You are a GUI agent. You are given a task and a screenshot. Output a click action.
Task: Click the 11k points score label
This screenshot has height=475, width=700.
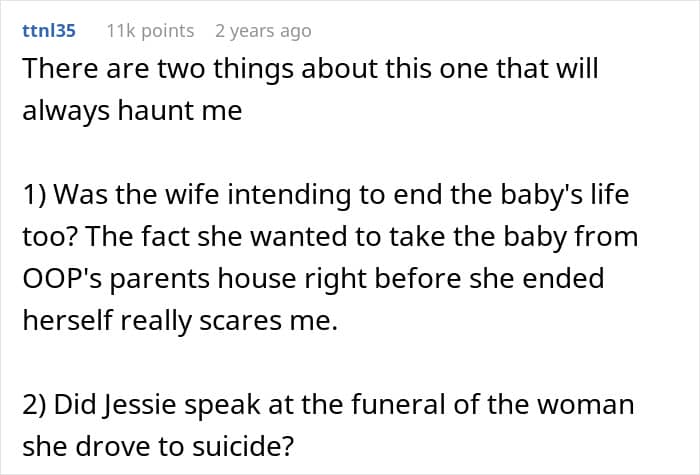[150, 31]
